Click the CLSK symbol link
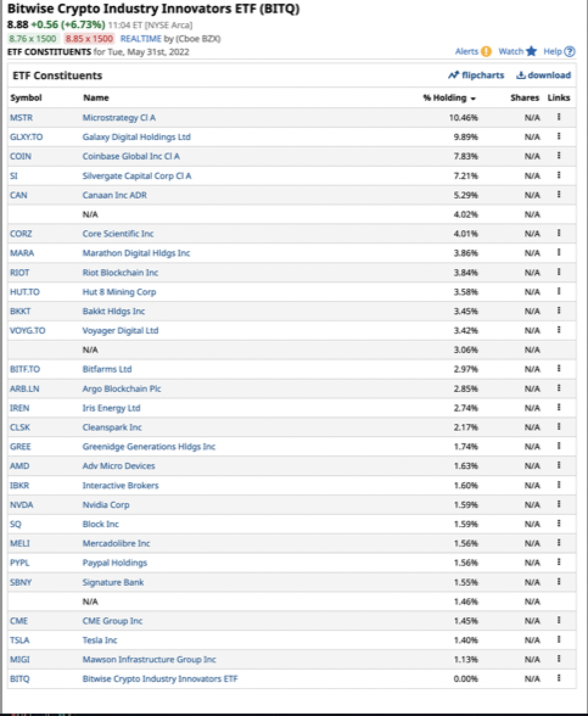Viewport: 588px width, 716px height. click(x=20, y=427)
